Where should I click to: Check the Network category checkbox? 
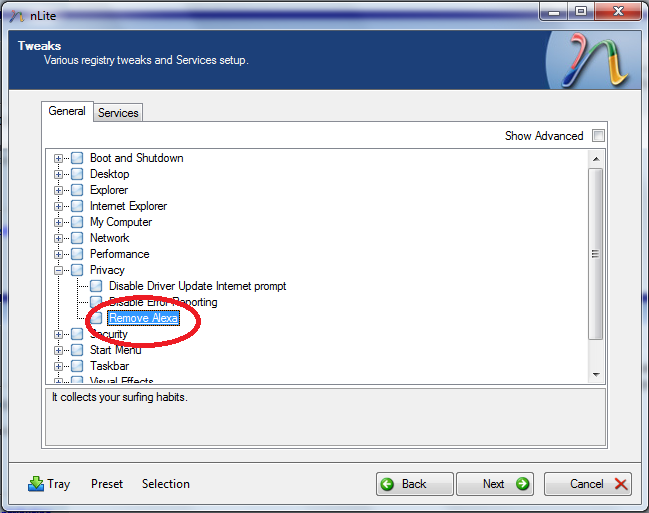77,238
